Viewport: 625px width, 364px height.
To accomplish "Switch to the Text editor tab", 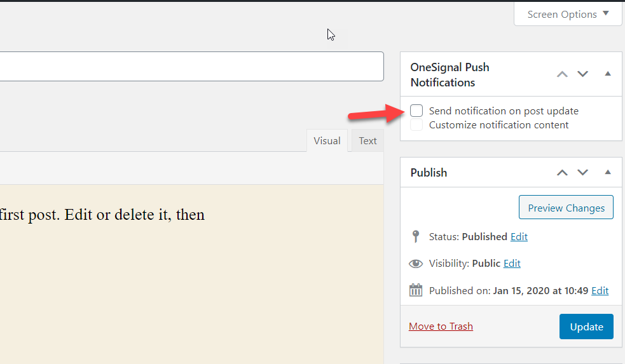I will [367, 140].
